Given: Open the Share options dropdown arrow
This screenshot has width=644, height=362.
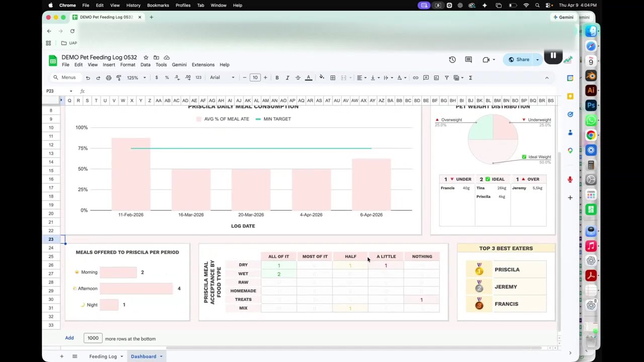Looking at the screenshot, I should pos(537,60).
